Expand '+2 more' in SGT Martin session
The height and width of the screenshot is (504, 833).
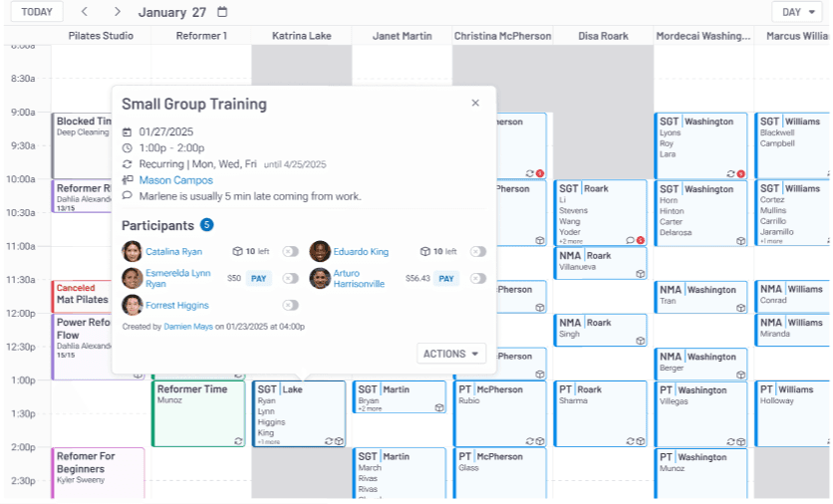click(370, 408)
